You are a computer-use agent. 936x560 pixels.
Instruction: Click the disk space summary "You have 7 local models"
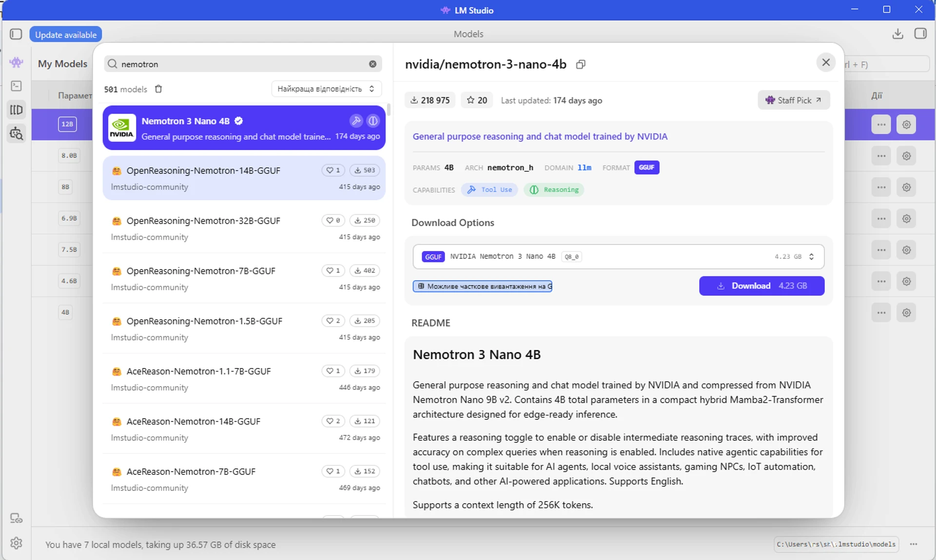click(160, 545)
